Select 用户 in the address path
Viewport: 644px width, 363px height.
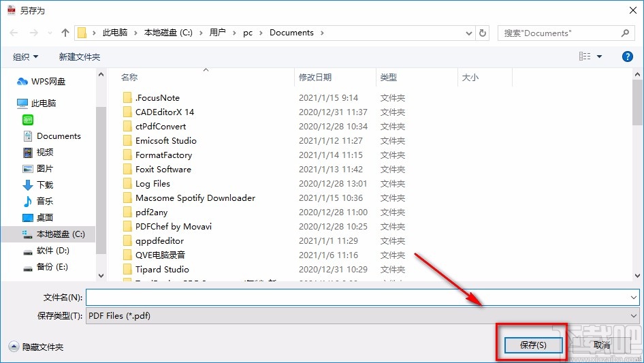coord(217,33)
